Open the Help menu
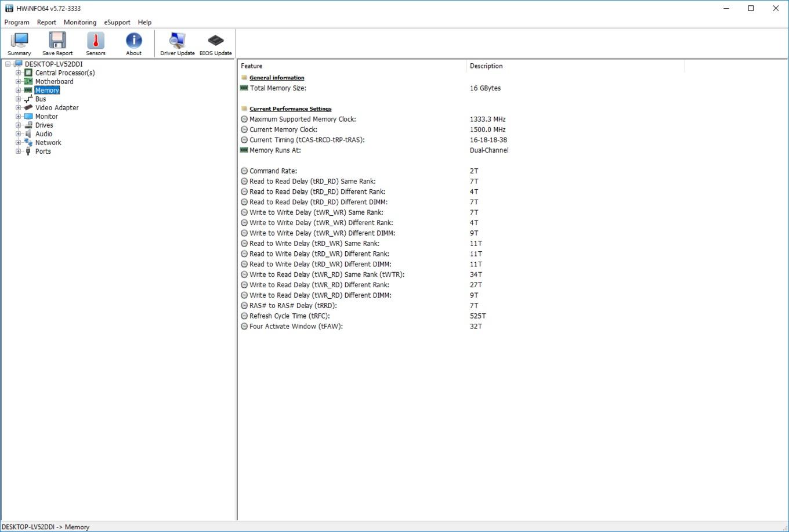789x532 pixels. pos(144,23)
